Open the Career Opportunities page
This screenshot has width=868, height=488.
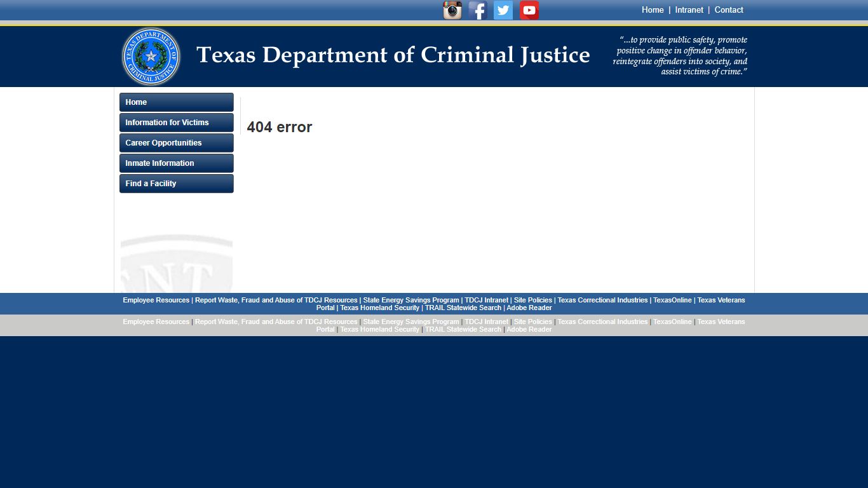(176, 142)
